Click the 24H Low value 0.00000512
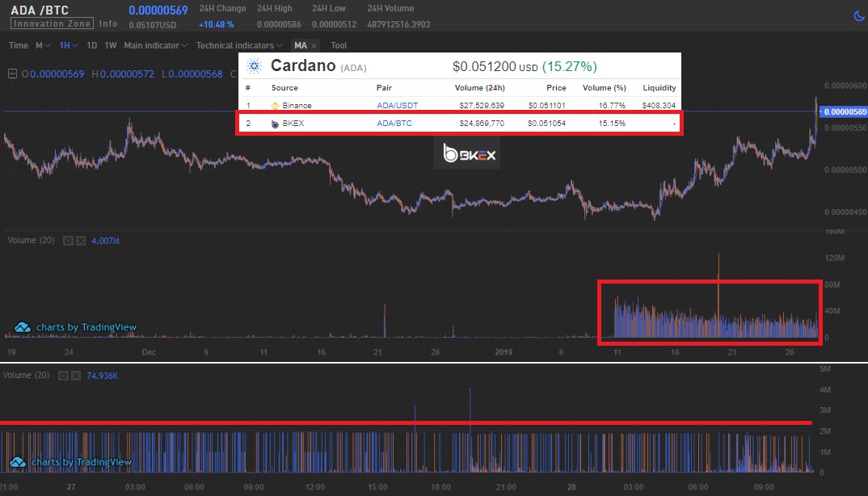The image size is (868, 496). tap(335, 24)
